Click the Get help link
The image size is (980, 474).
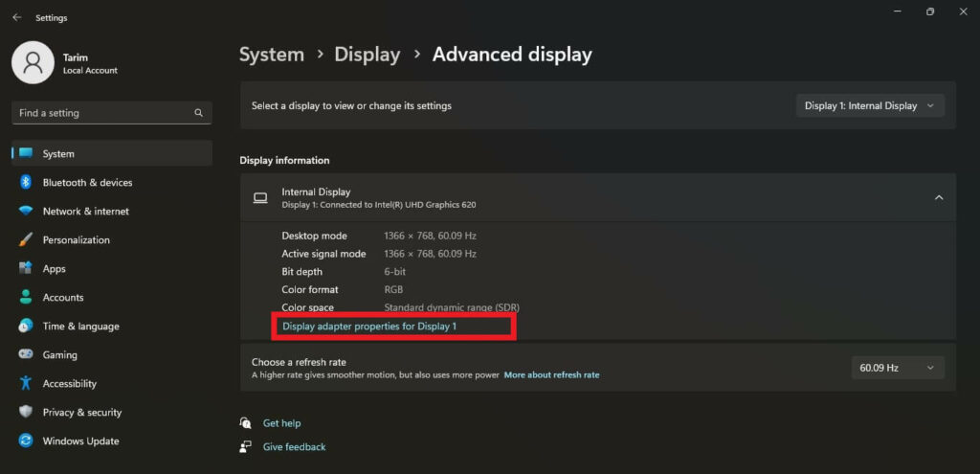point(281,423)
